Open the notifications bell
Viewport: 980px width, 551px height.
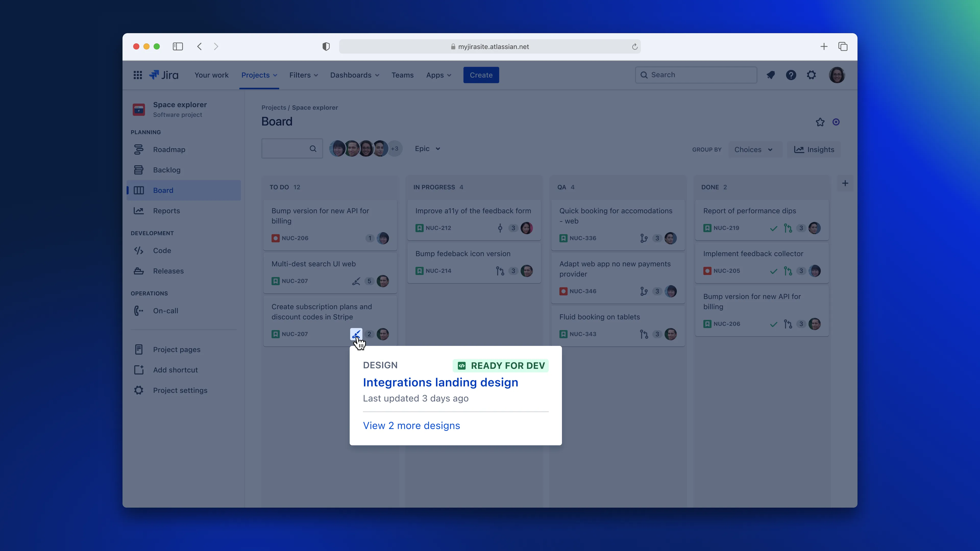[771, 75]
